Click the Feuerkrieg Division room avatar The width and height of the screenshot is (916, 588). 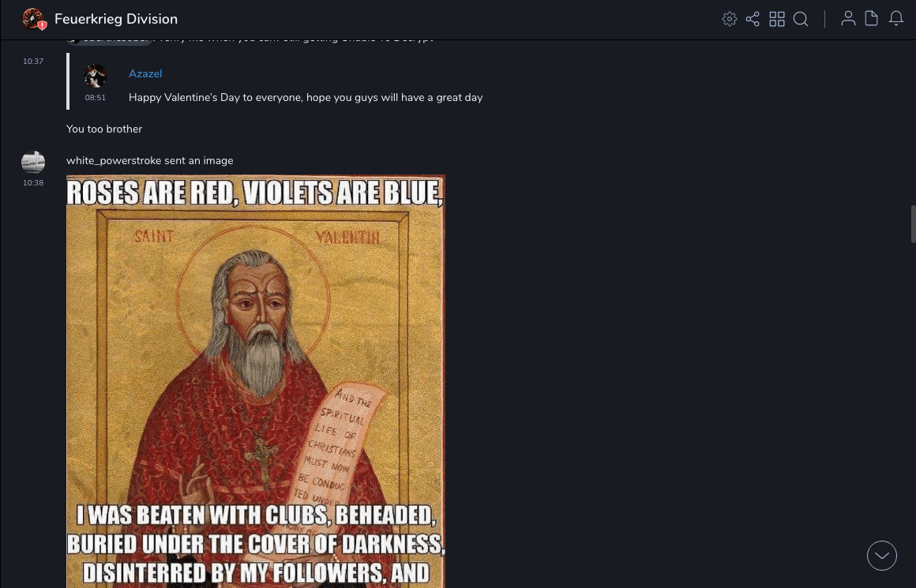pyautogui.click(x=33, y=19)
